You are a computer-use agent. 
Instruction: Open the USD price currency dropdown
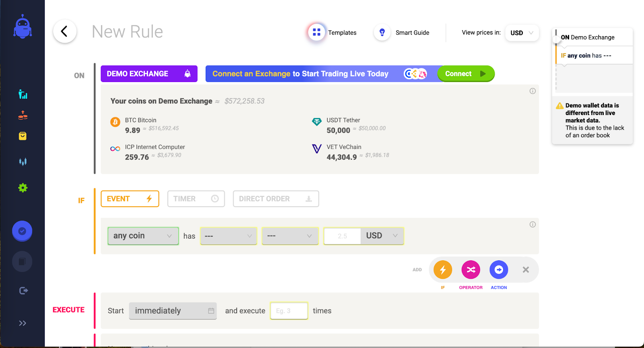522,33
